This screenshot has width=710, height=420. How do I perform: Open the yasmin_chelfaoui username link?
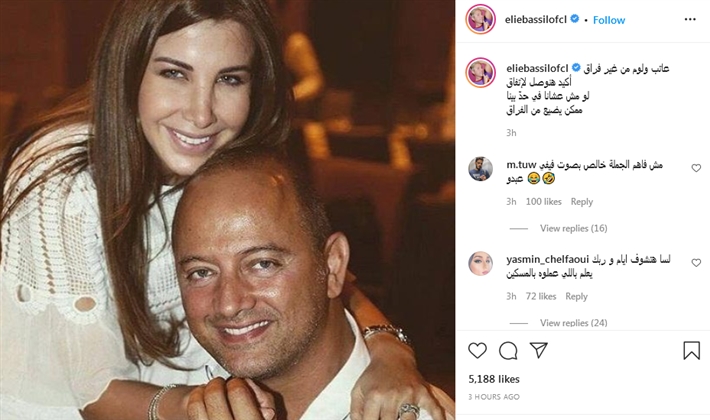(x=547, y=260)
